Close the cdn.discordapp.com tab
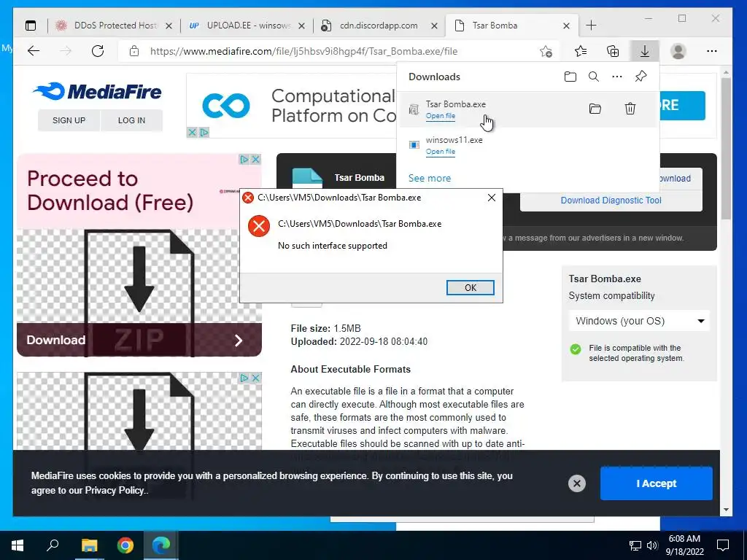 click(435, 26)
